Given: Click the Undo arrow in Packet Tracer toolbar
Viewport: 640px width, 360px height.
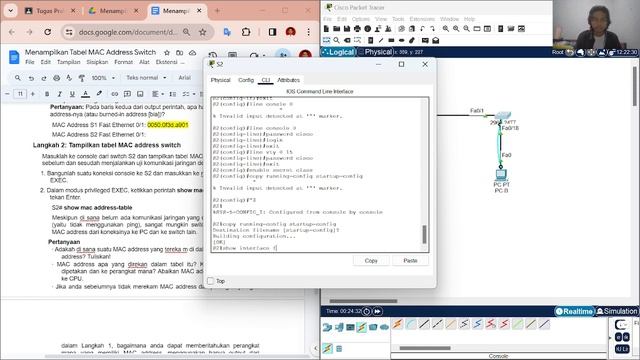Looking at the screenshot, I should (x=422, y=29).
